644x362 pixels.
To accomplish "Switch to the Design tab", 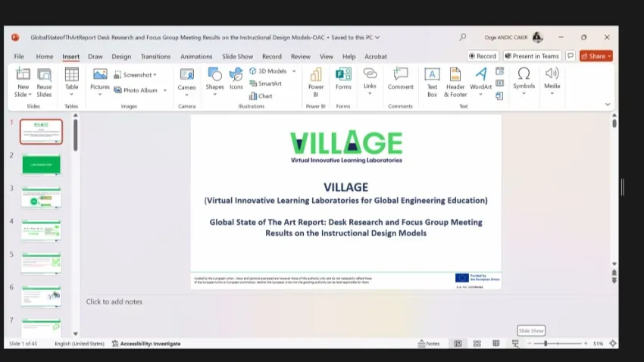I will [121, 56].
